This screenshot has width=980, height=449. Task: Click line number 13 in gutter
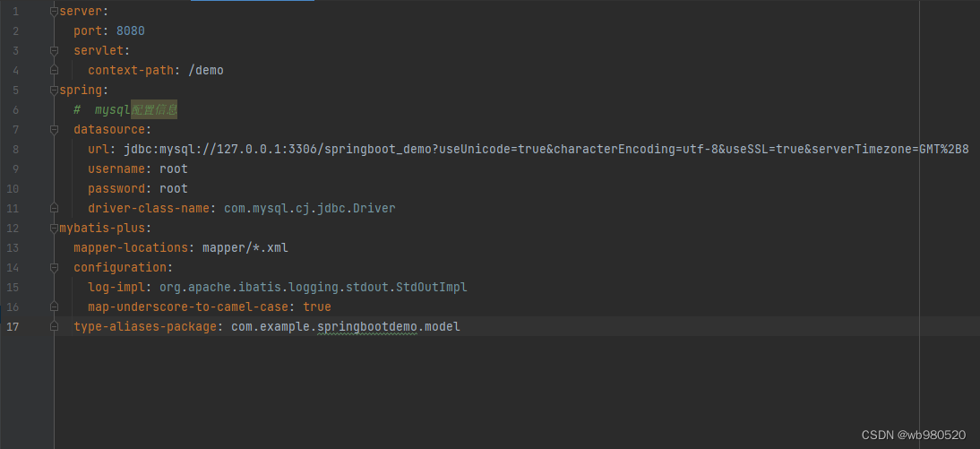[x=13, y=247]
